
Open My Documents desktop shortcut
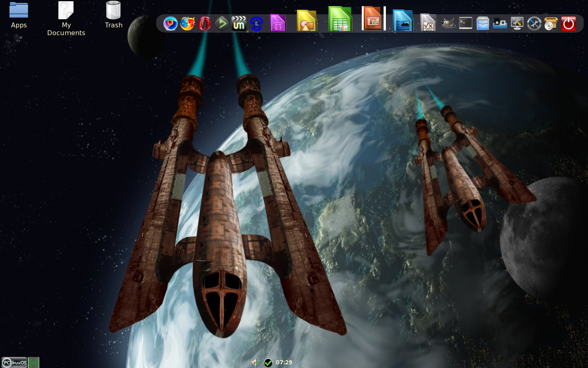click(66, 19)
